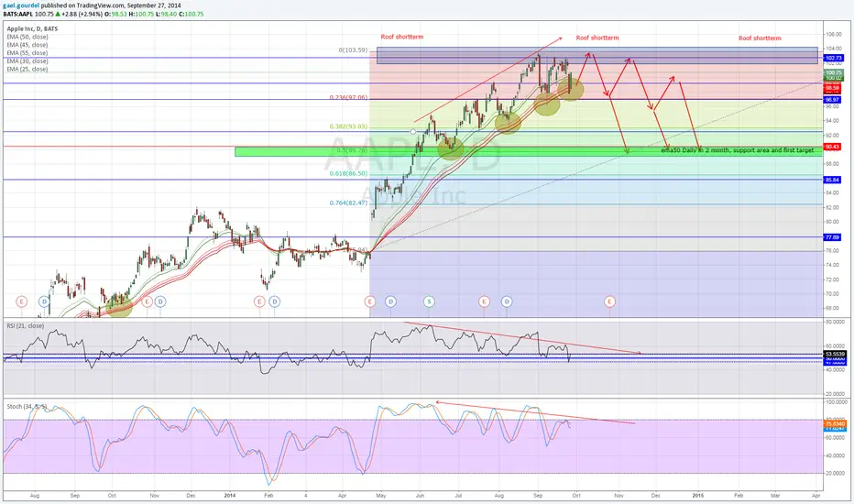Click the D dividend marker under November 2013
The height and width of the screenshot is (504, 854).
tap(159, 301)
